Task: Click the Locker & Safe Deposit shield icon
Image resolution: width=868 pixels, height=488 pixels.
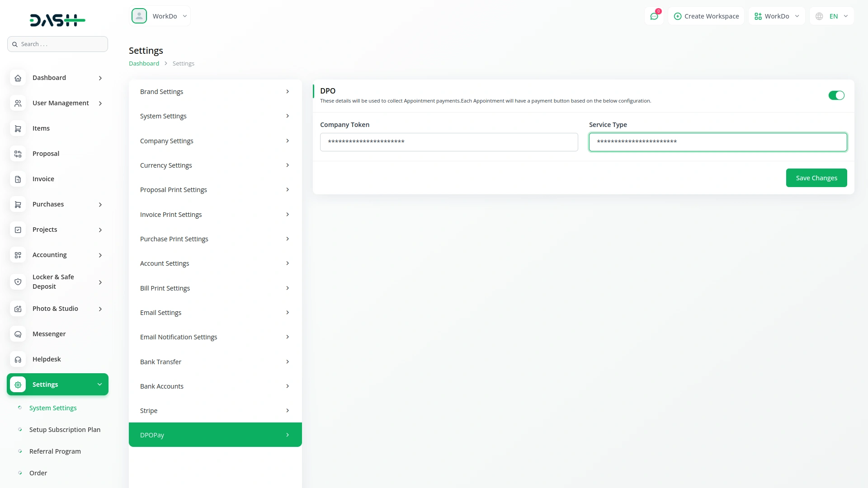Action: [x=18, y=282]
